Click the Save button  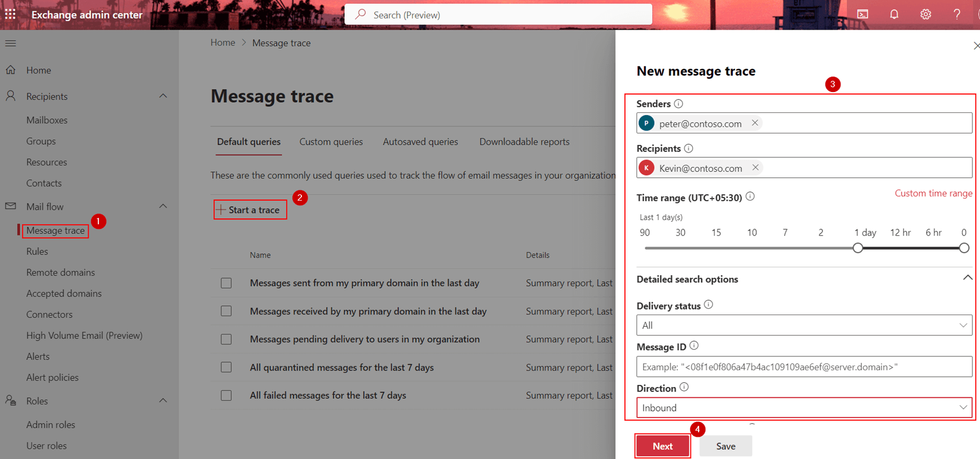tap(726, 446)
